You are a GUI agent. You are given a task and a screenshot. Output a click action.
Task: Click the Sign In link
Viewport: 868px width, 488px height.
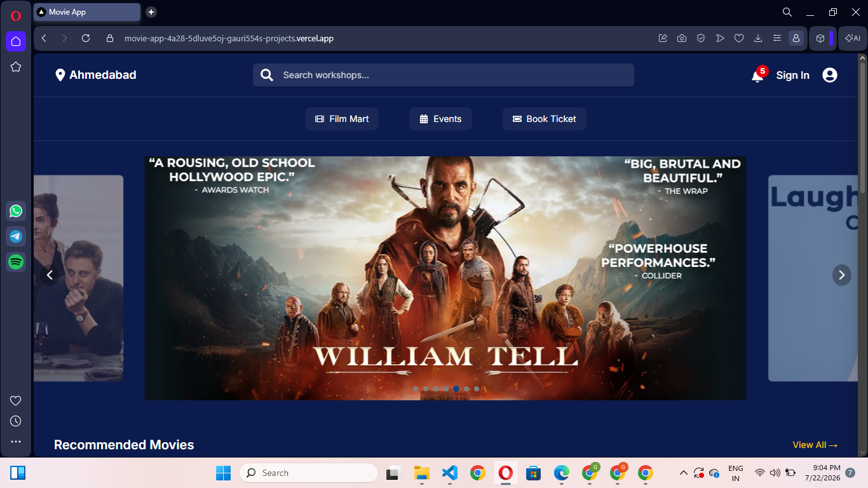click(x=793, y=75)
